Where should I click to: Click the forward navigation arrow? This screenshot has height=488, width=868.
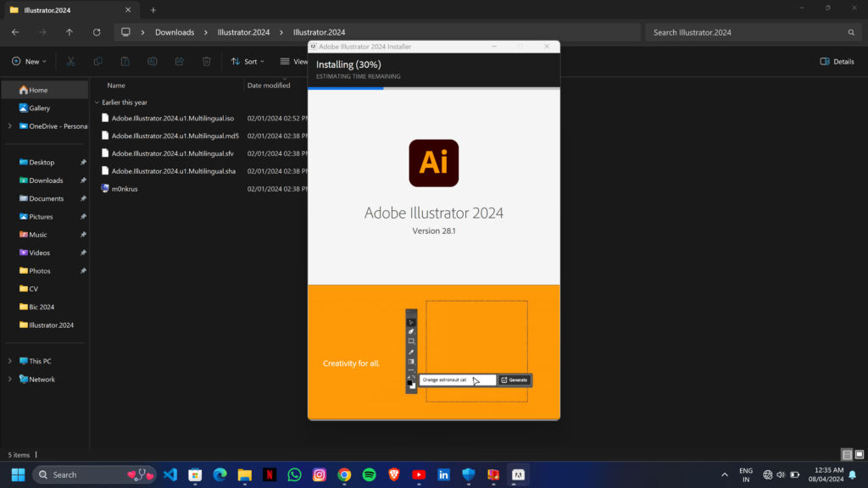tap(42, 32)
